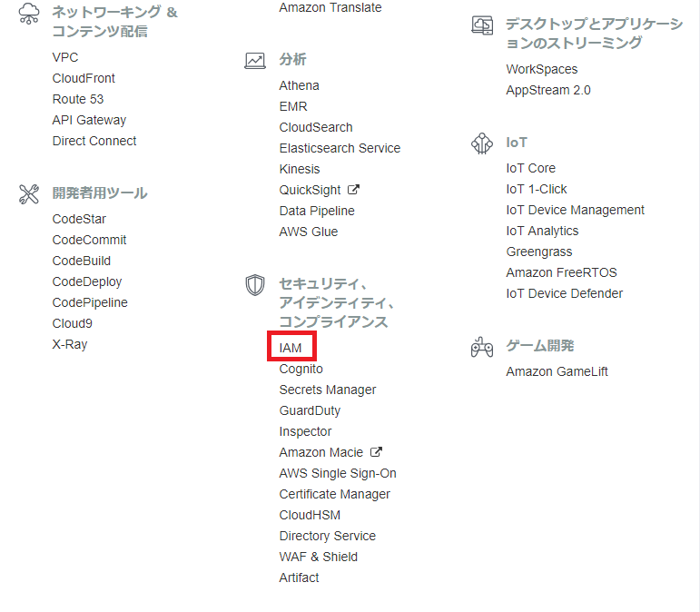Open Amazon FreeRTOS

coord(561,272)
